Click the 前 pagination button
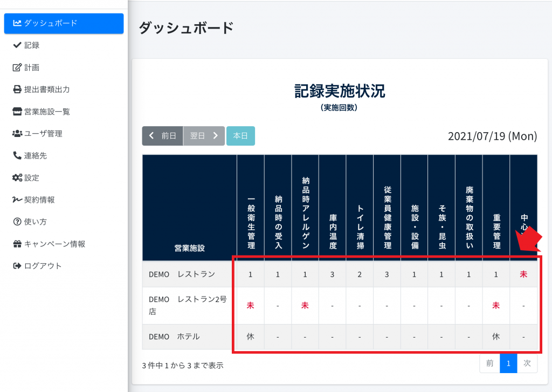This screenshot has width=552, height=392. [489, 363]
